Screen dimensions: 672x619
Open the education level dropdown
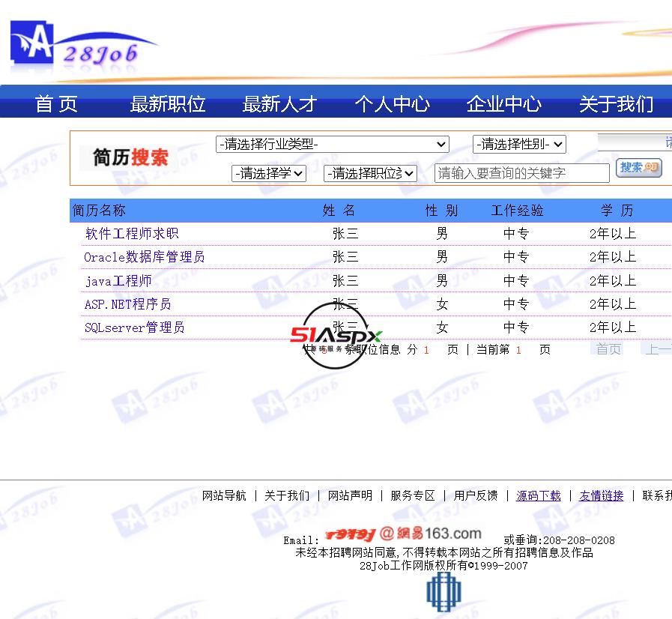[x=269, y=173]
